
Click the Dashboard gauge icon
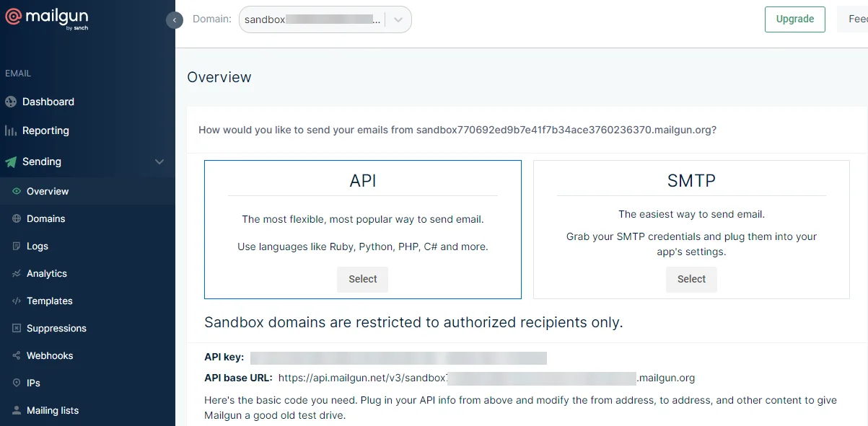point(11,102)
